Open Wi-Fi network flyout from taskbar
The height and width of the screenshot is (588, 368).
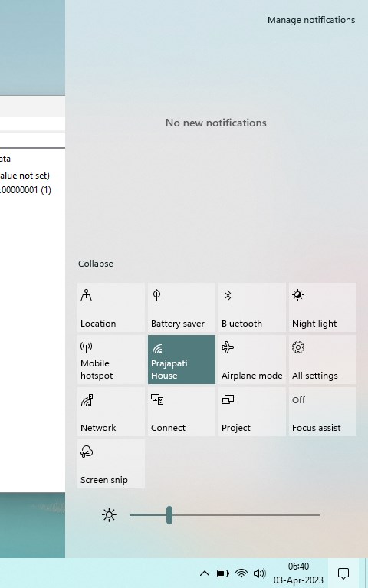click(x=242, y=573)
